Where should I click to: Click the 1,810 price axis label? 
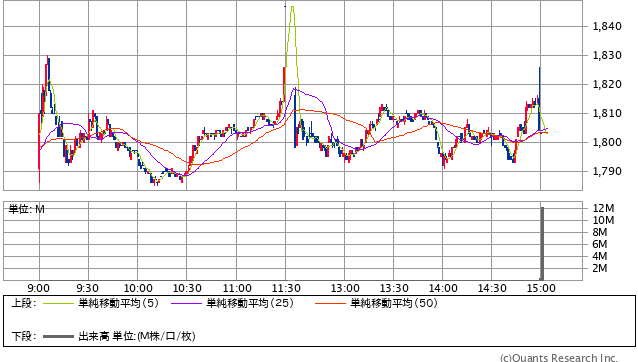click(x=607, y=113)
